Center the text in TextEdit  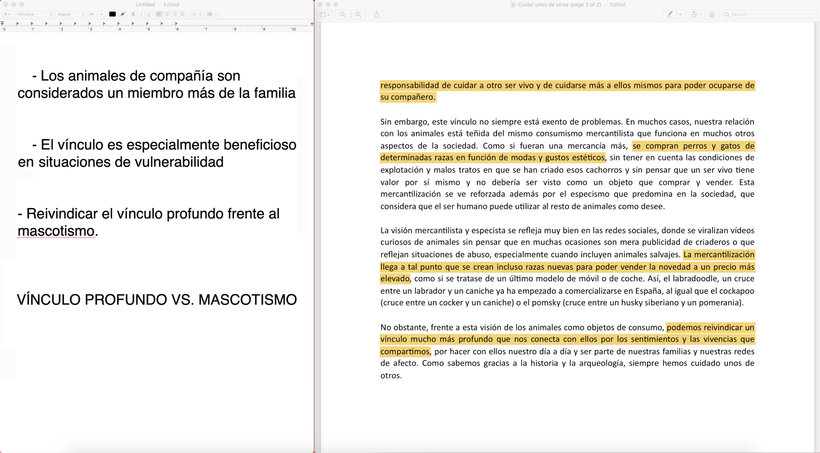pos(167,14)
